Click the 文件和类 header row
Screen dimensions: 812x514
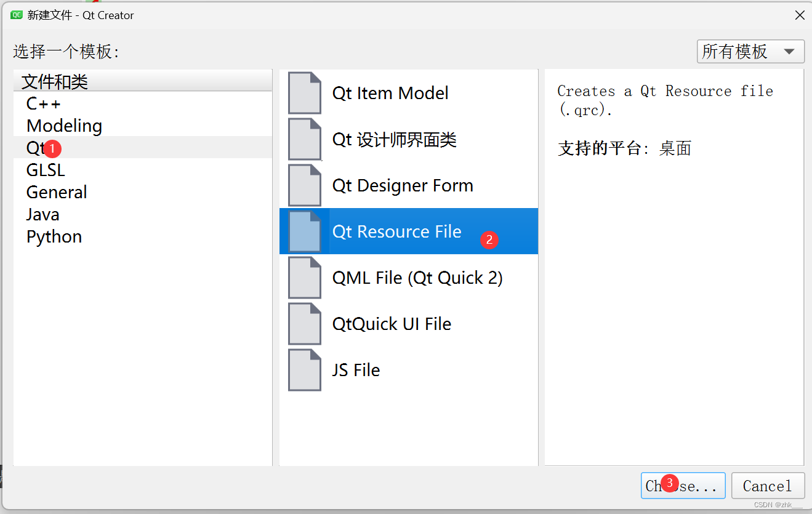143,81
